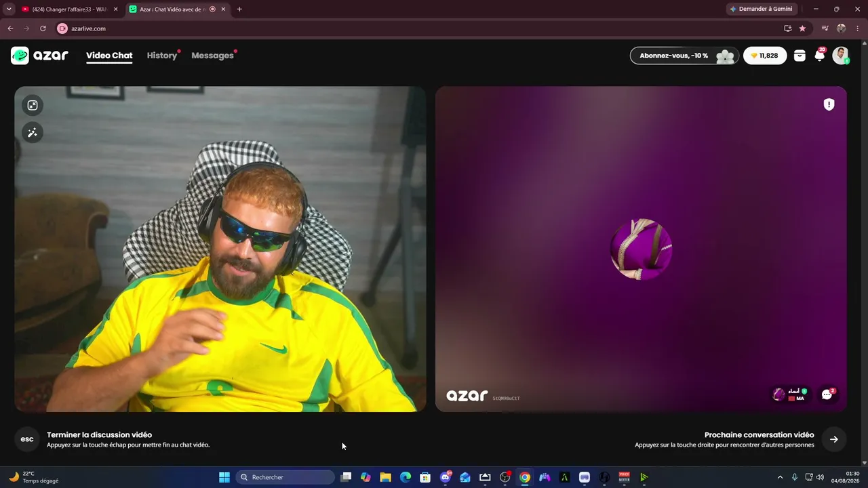Image resolution: width=868 pixels, height=488 pixels.
Task: Launch Copilot from the taskbar
Action: [x=366, y=477]
